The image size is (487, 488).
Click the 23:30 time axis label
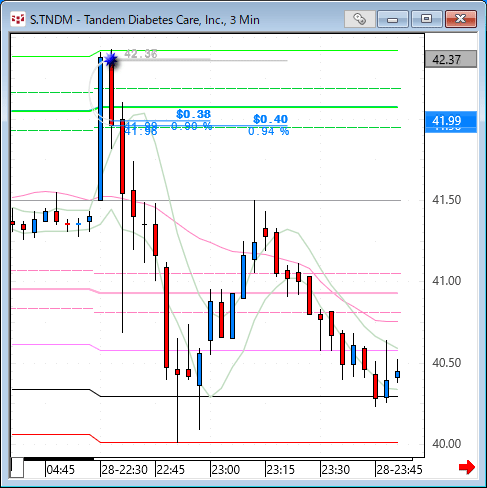click(336, 470)
